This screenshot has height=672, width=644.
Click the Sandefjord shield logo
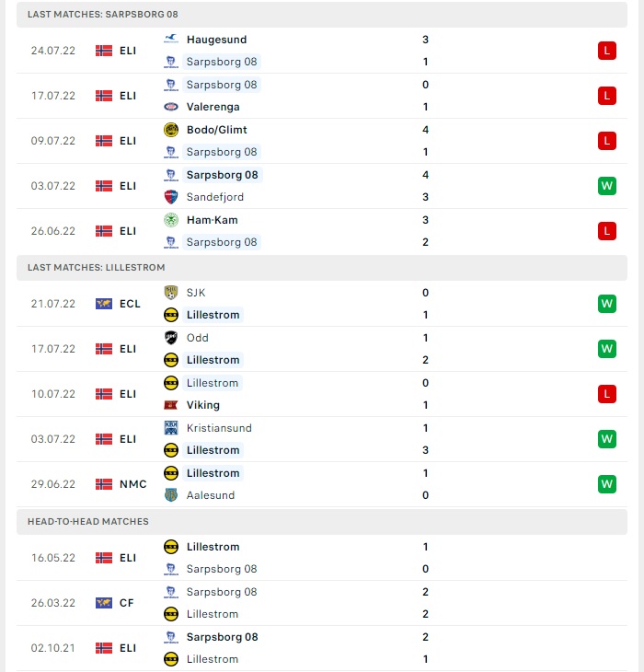171,197
